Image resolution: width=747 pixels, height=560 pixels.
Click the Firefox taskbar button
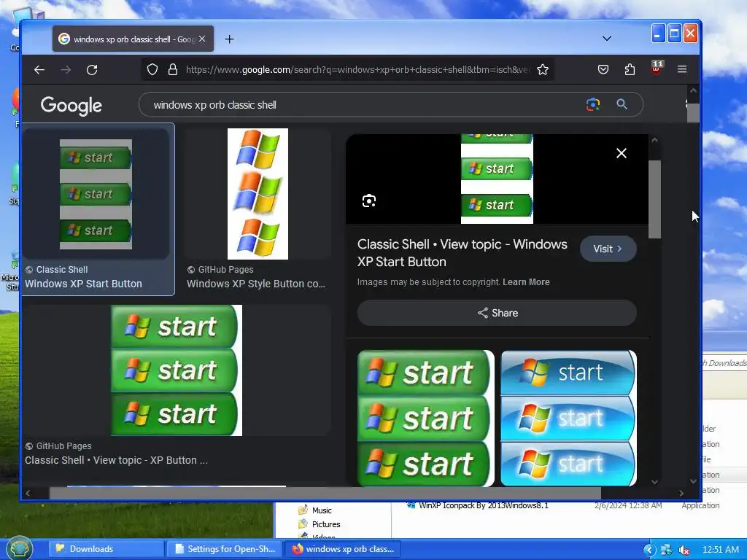pos(343,549)
